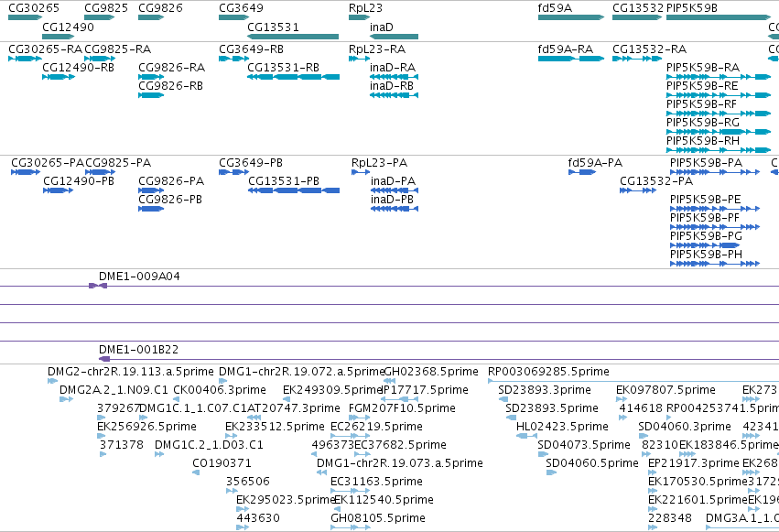779x532 pixels.
Task: Click transcript CG13531-RB
Action: point(293,77)
